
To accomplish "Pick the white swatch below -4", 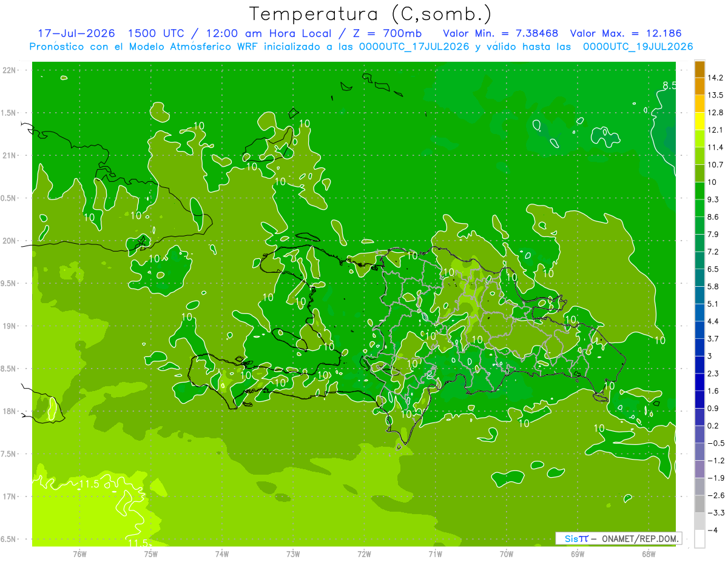I will 699,539.
